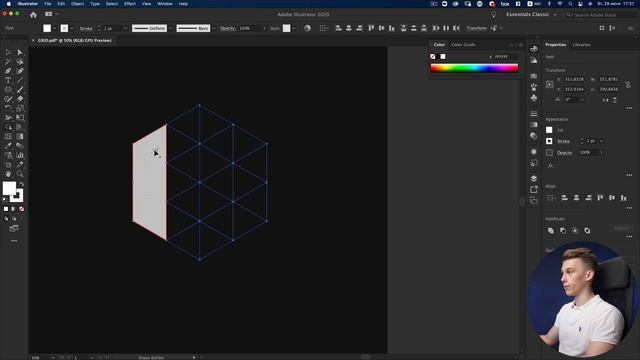Screen dimensions: 640x360
Task: Select the Type tool
Action: pyautogui.click(x=8, y=80)
